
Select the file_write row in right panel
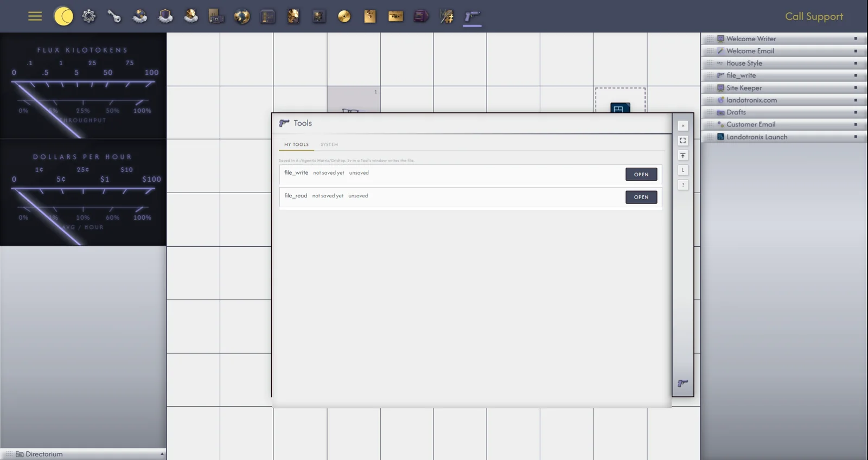[783, 75]
